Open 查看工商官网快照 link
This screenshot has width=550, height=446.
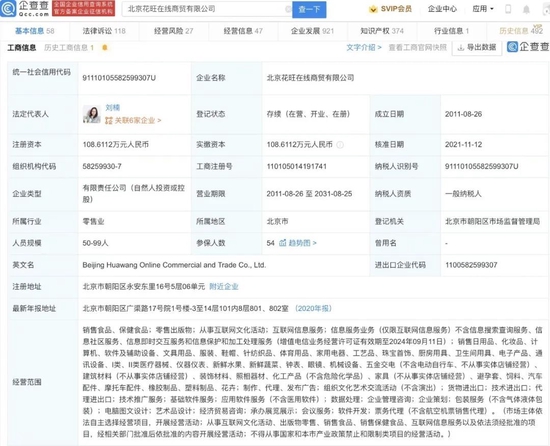point(417,47)
